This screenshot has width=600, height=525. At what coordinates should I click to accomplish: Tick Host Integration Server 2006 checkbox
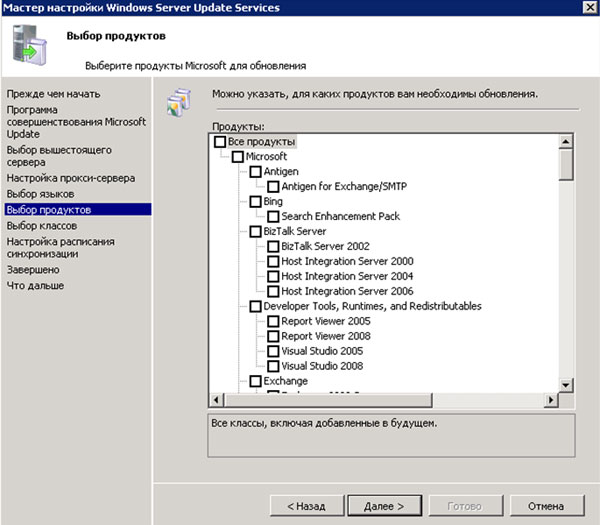tap(273, 291)
